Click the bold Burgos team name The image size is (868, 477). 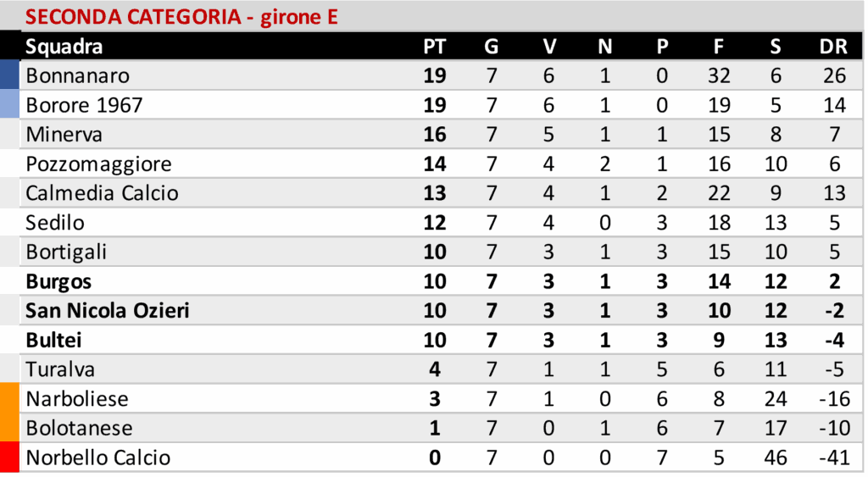tap(58, 281)
